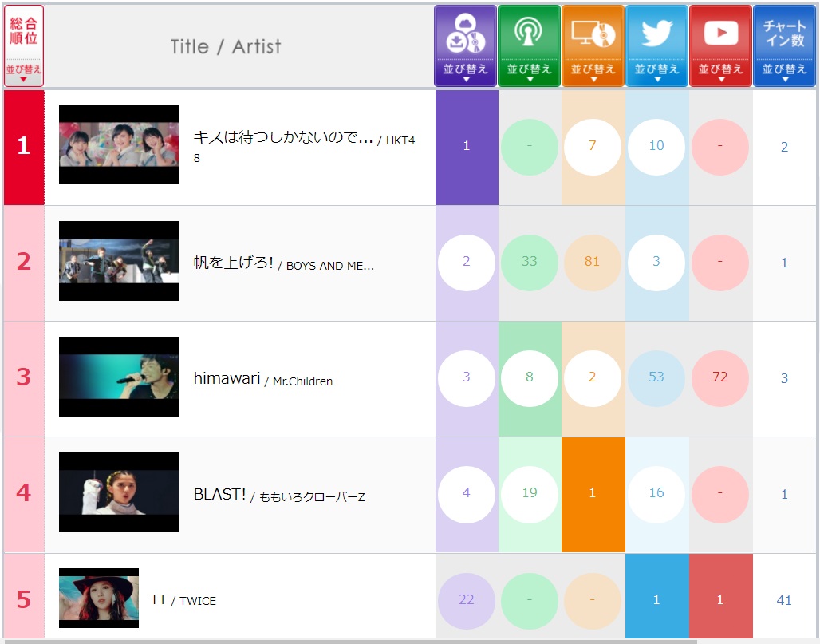Image resolution: width=820 pixels, height=644 pixels.
Task: Click the horizontal scrollbar at the bottom
Action: pos(351,641)
